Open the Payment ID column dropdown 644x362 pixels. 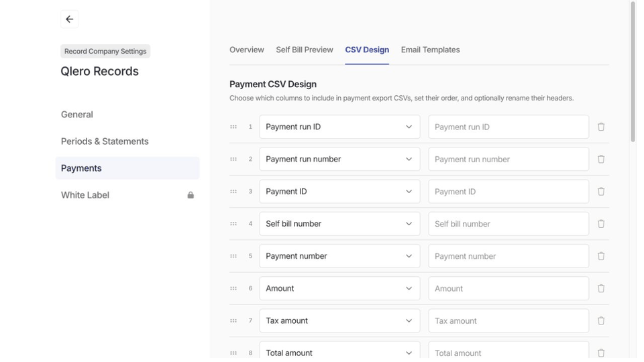pyautogui.click(x=339, y=192)
